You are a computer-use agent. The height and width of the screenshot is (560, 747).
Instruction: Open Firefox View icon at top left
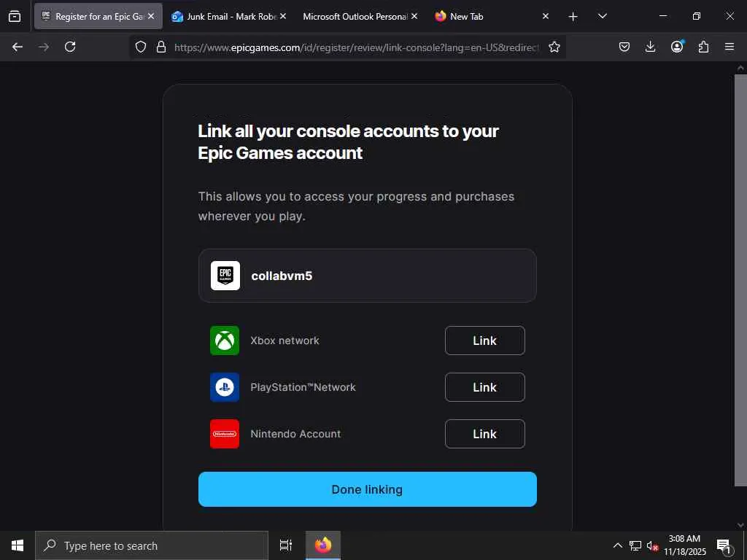(x=15, y=17)
